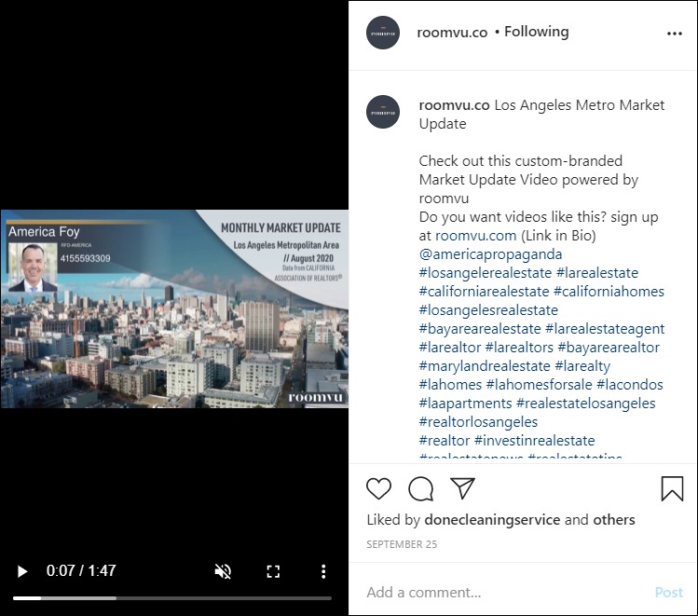Open the three-dot post options menu
This screenshot has width=698, height=616.
tap(675, 34)
